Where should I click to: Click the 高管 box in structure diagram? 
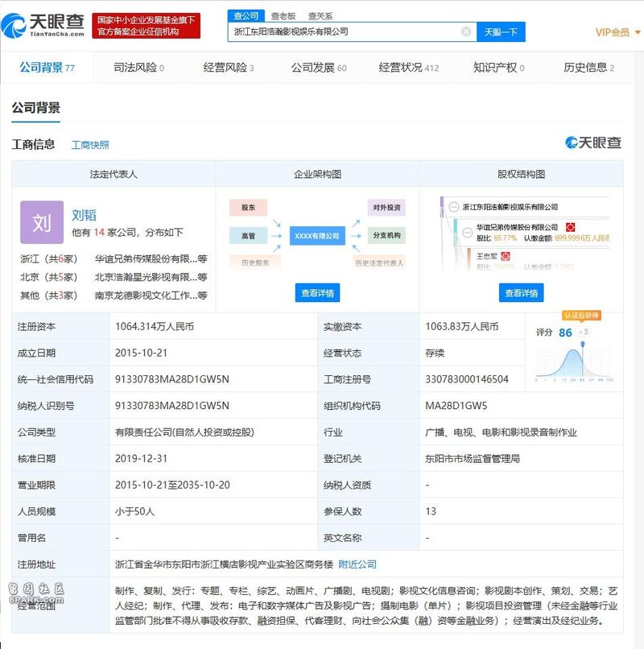coord(248,235)
